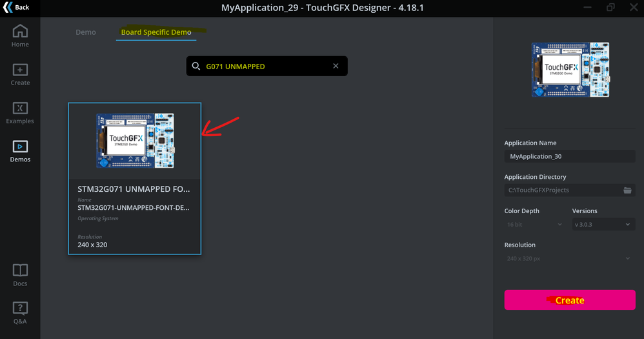
Task: Edit the Application Name field
Action: pyautogui.click(x=570, y=156)
